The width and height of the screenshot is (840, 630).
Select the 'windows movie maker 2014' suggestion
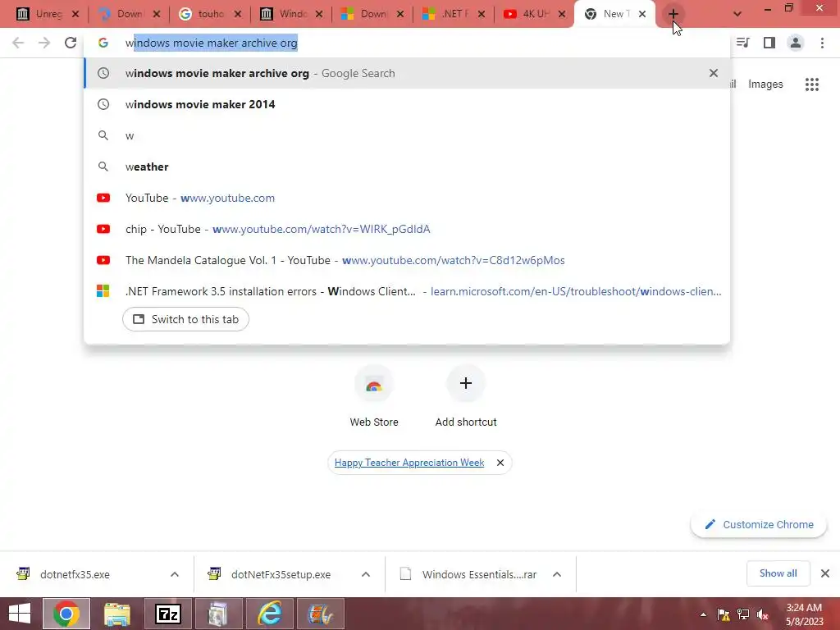pos(407,104)
